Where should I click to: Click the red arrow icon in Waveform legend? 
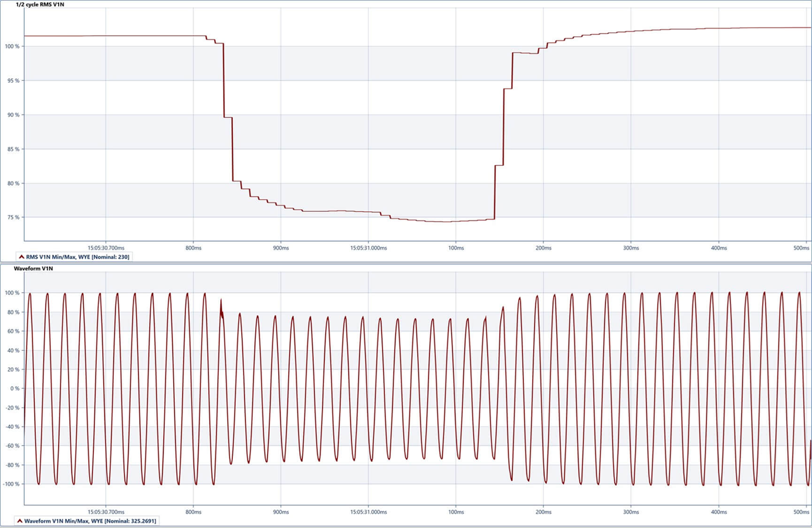[21, 520]
